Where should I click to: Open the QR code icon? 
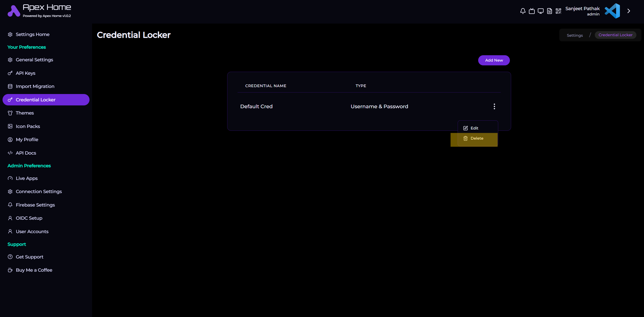558,11
